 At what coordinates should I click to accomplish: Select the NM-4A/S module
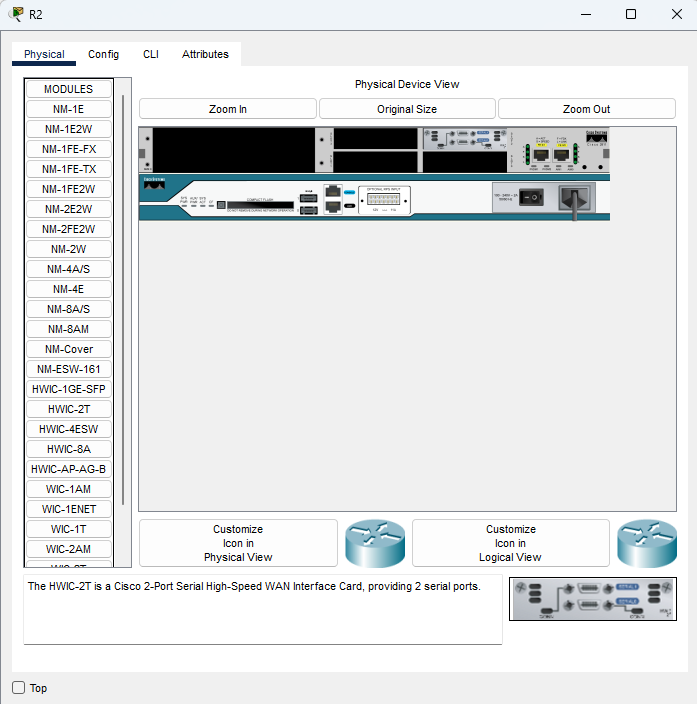click(x=69, y=269)
